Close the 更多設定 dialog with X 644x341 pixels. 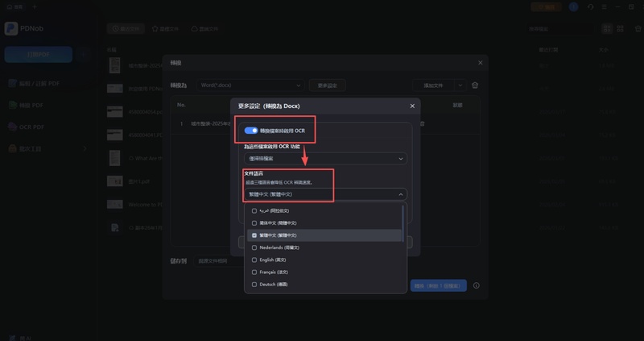[x=412, y=106]
